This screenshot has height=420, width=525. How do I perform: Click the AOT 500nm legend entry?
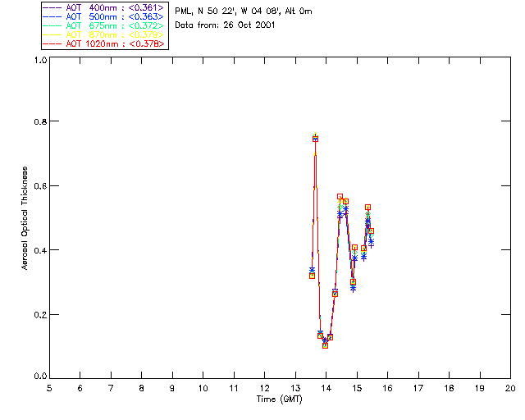point(103,16)
